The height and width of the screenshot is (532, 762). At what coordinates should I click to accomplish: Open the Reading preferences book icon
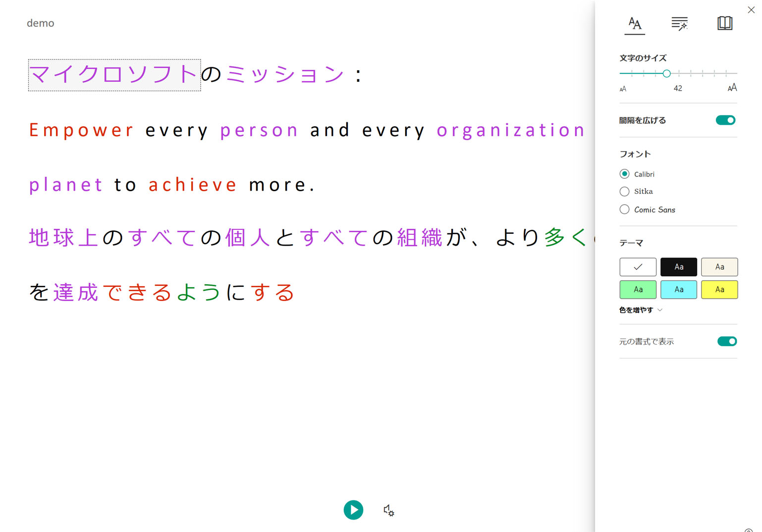coord(724,23)
